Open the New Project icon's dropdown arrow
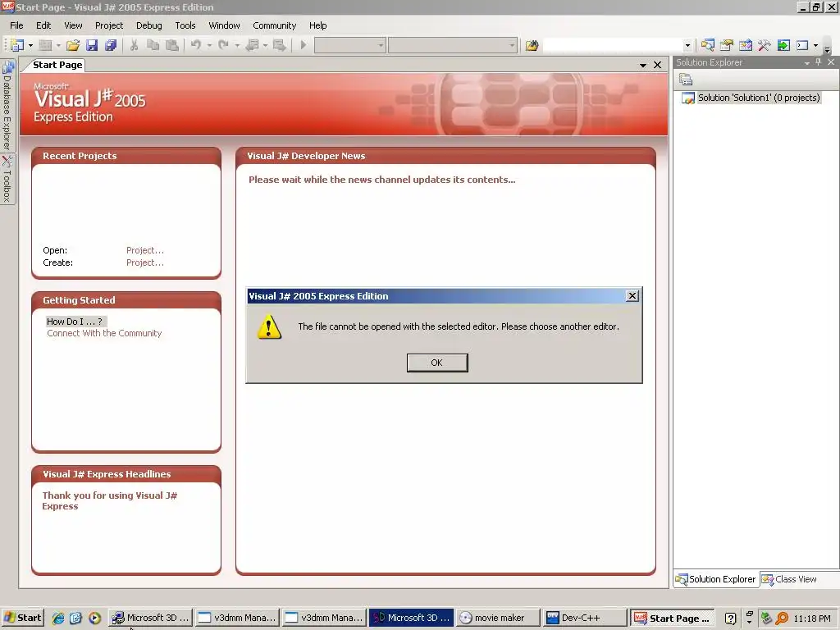The height and width of the screenshot is (630, 840). 30,46
